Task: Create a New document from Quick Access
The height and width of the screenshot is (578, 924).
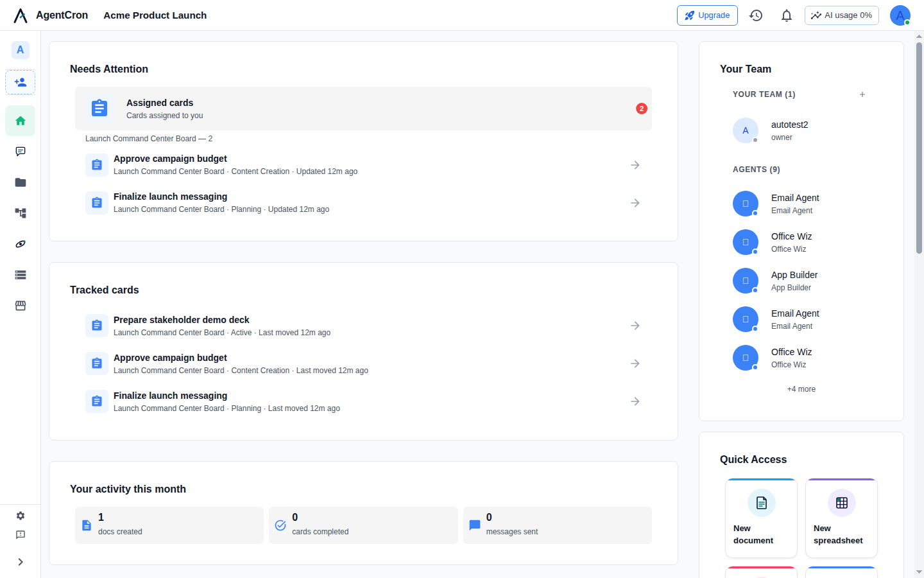Action: (x=762, y=518)
